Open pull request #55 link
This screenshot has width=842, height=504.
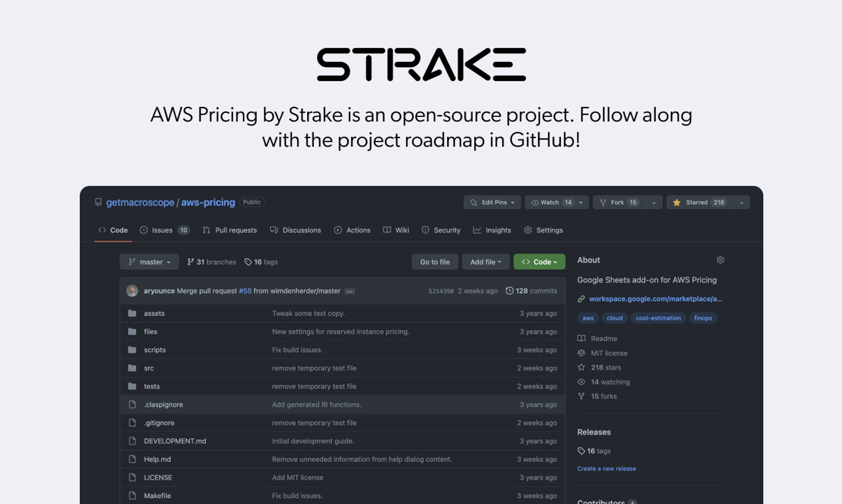click(x=245, y=291)
